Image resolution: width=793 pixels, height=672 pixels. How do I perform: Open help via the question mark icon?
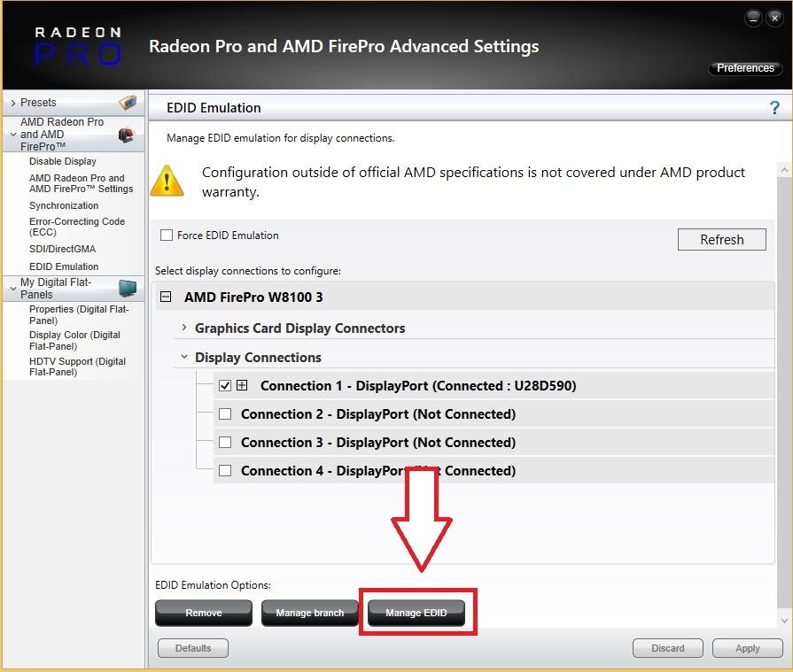tap(774, 108)
